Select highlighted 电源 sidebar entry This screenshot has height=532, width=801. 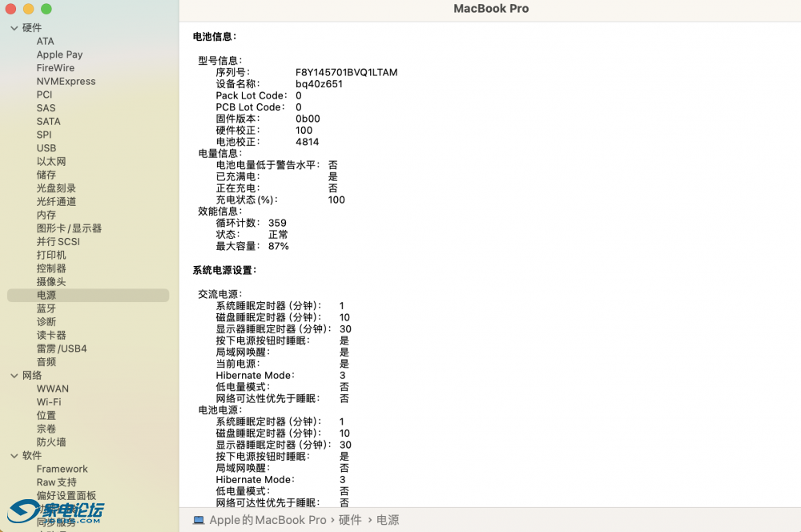tap(88, 296)
